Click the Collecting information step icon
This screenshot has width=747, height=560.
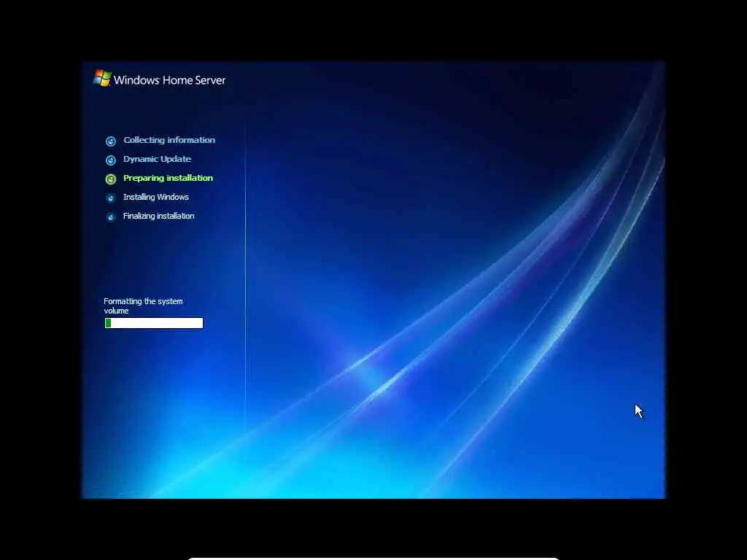pyautogui.click(x=111, y=141)
